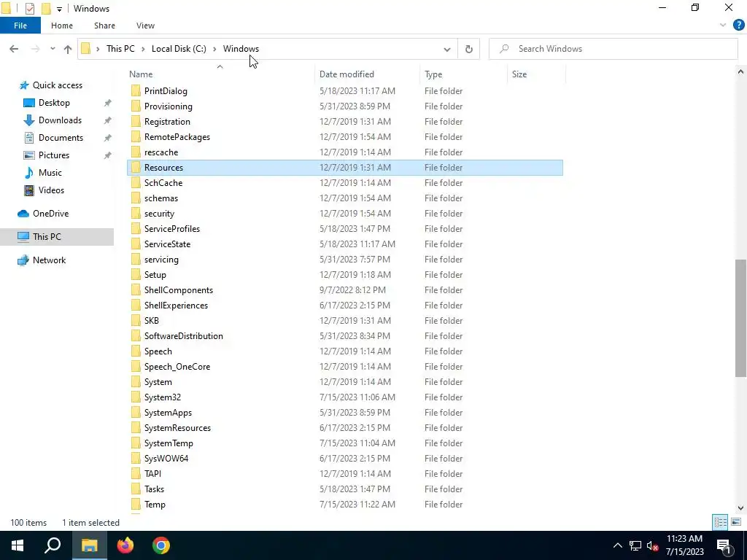747x560 pixels.
Task: Click the vertical scrollbar thumb
Action: 740,318
